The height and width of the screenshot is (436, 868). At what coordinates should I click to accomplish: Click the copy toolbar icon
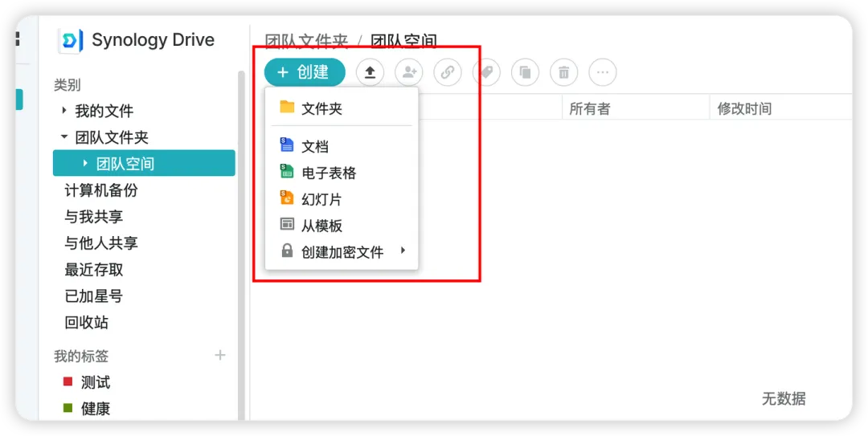pyautogui.click(x=525, y=72)
